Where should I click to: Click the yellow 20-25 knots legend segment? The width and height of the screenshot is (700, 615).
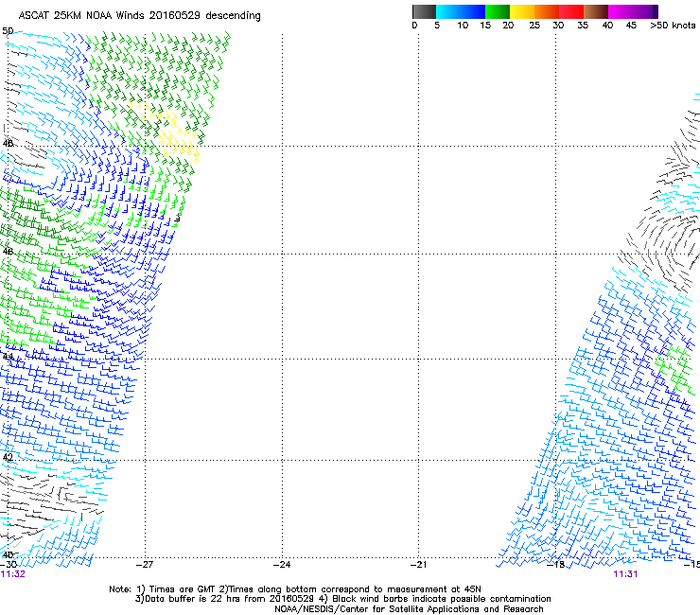click(x=522, y=11)
